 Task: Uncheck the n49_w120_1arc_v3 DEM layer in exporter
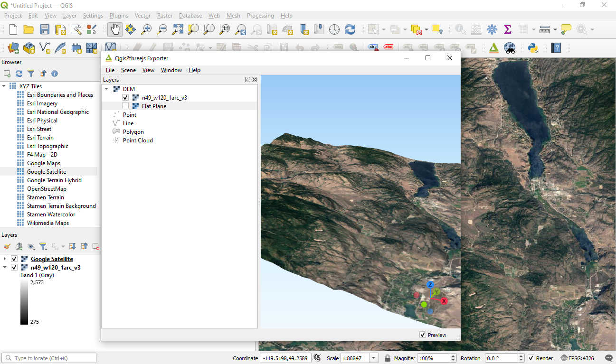[x=125, y=98]
